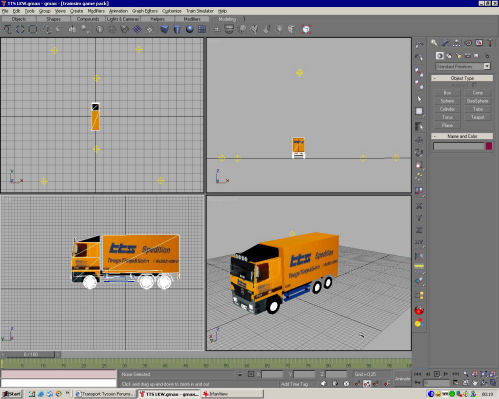Toggle the Geometry category button

click(x=440, y=56)
